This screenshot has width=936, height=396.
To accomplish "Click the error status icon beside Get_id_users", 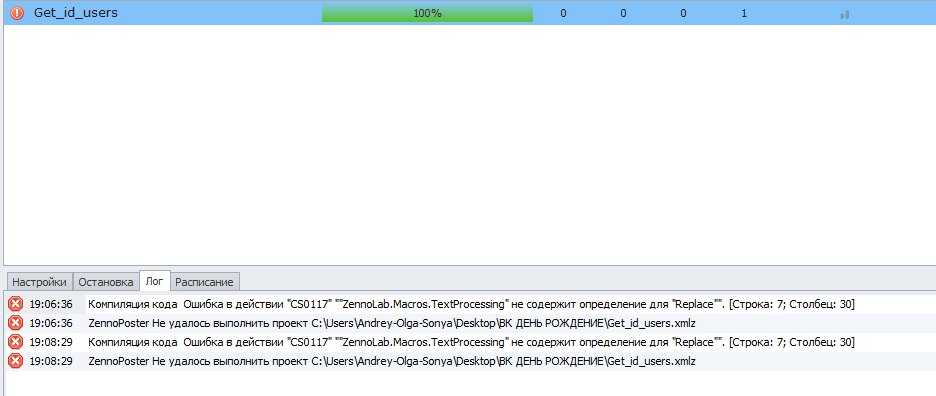I will coord(17,13).
